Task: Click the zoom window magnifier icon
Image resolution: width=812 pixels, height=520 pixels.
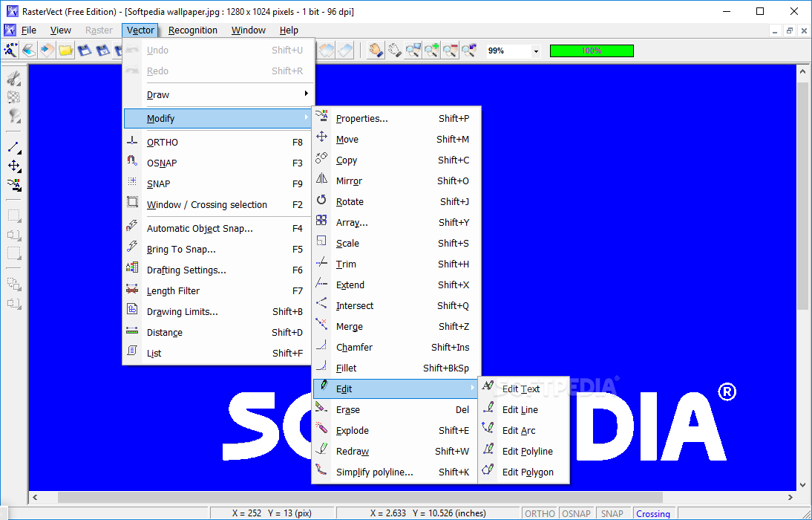Action: tap(413, 51)
